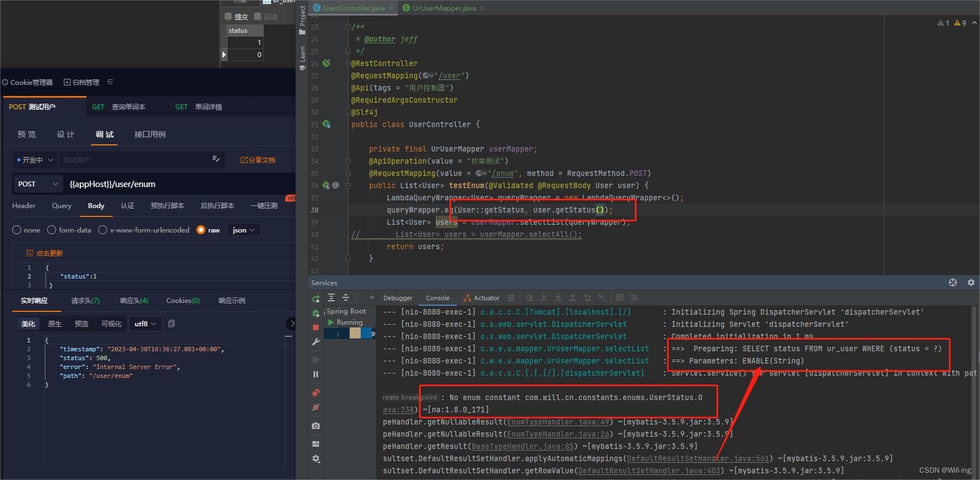
Task: Open View Breakpoints red circles icon
Action: 316,393
